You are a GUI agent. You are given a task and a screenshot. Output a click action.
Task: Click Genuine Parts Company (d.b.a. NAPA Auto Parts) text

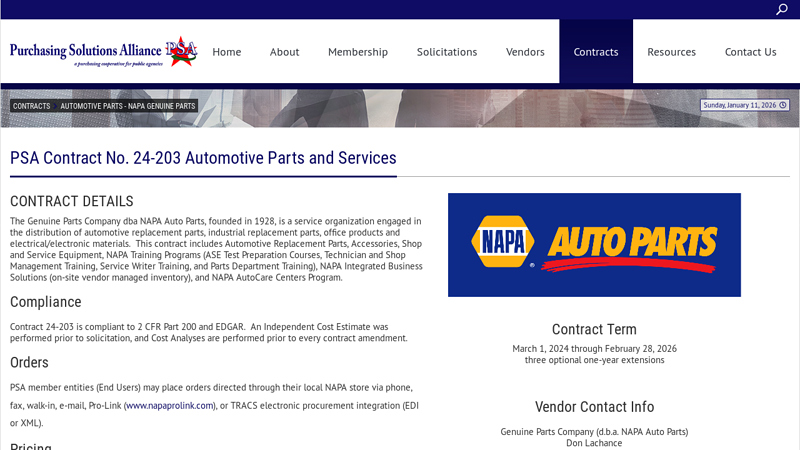(x=594, y=432)
